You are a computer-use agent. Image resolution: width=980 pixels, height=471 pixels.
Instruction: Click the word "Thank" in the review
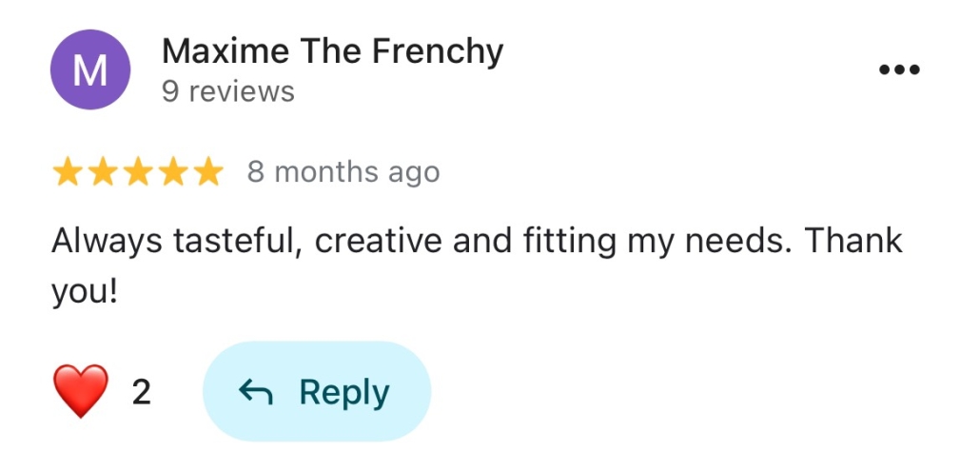coord(853,243)
